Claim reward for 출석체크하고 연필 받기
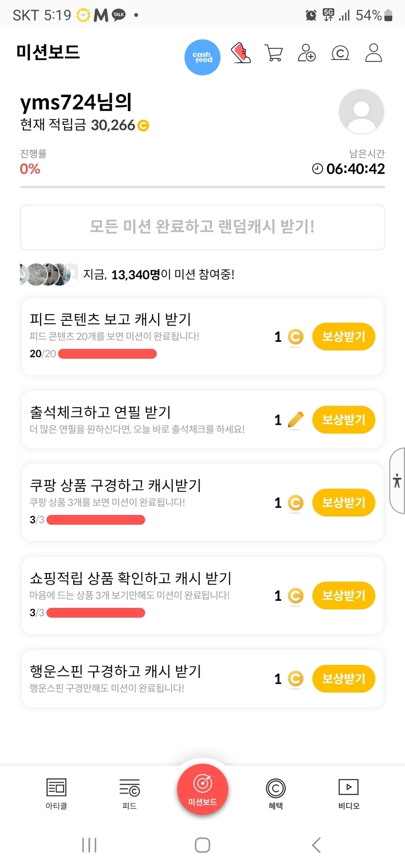Screen dimensions: 405x868 click(x=344, y=420)
